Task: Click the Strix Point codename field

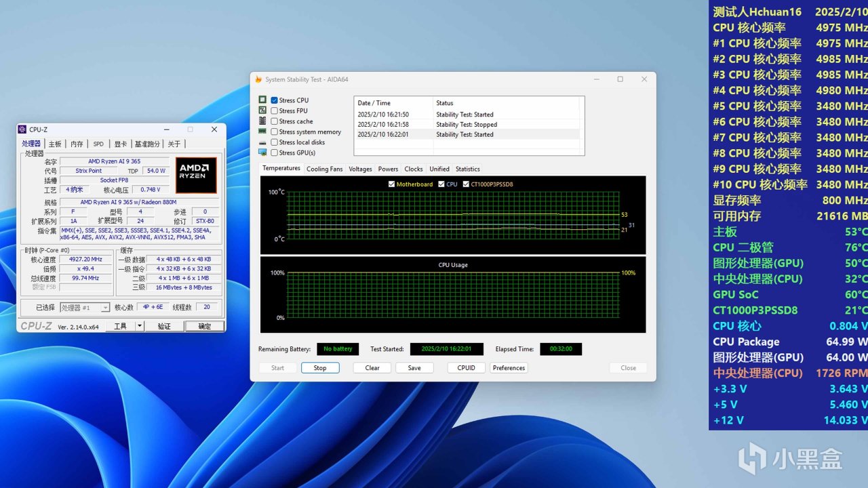Action: pyautogui.click(x=88, y=171)
